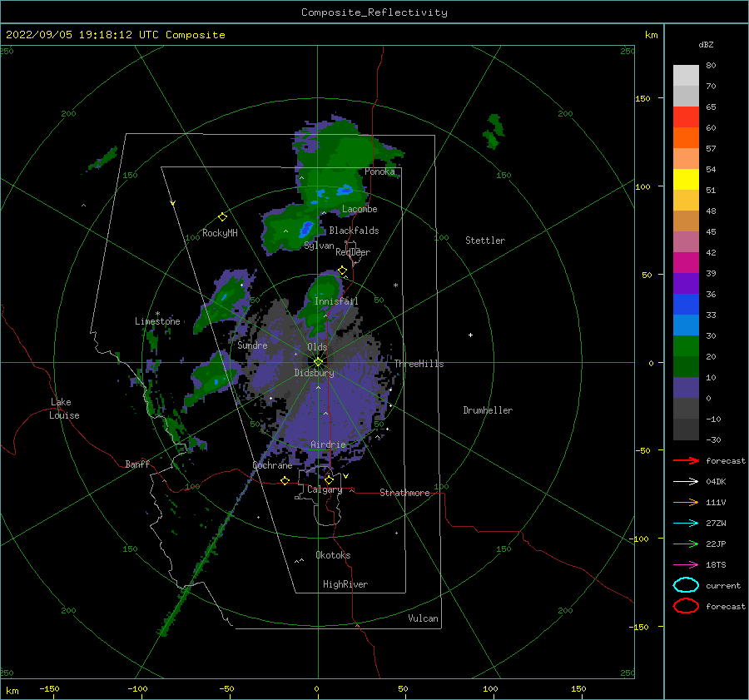The width and height of the screenshot is (749, 700).
Task: Click the Sundre label
Action: pyautogui.click(x=252, y=345)
